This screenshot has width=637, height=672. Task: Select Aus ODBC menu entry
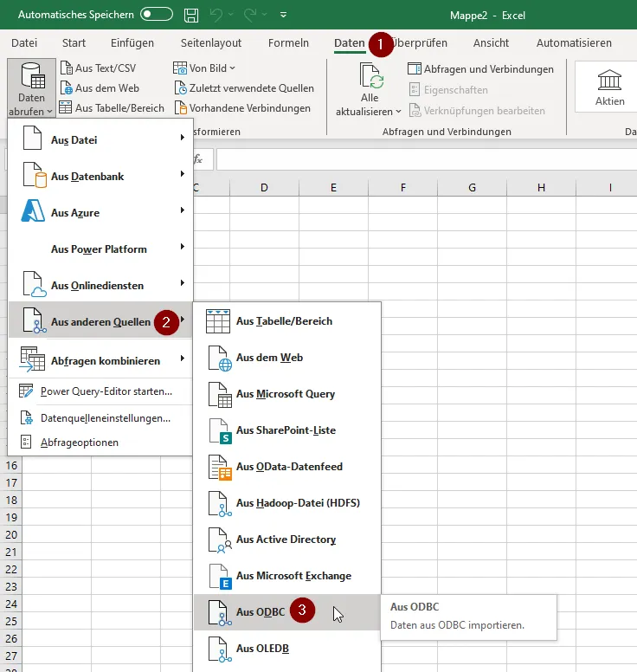[260, 612]
